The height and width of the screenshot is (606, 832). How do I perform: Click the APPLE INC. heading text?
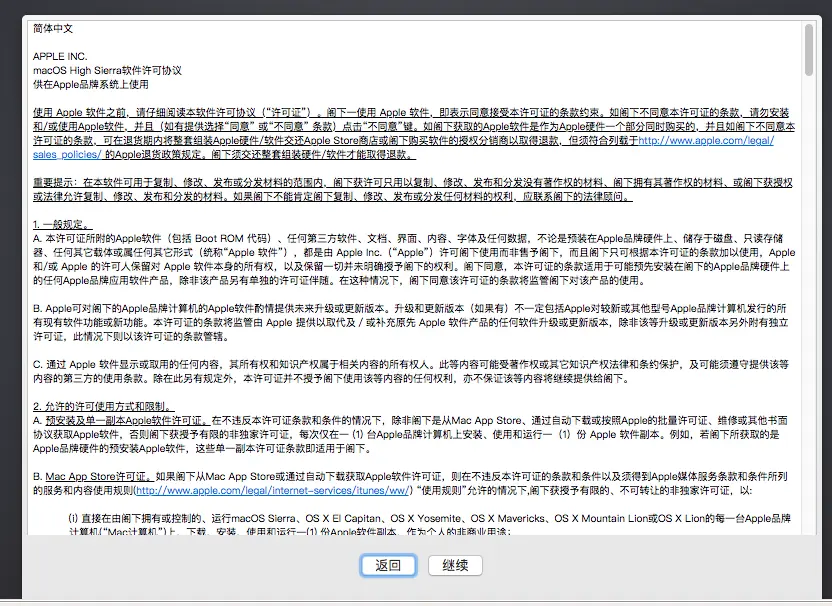(x=60, y=56)
